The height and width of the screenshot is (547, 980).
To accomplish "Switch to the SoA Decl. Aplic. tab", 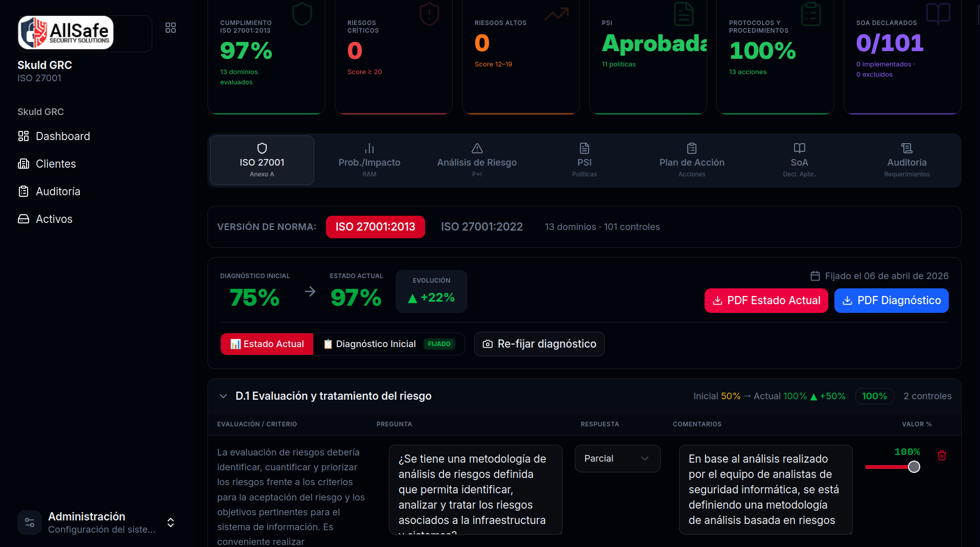I will point(800,161).
